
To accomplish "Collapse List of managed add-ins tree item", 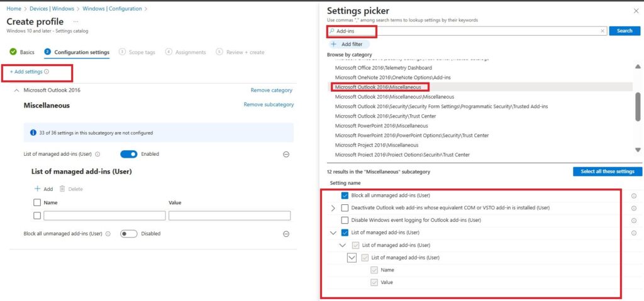I will pyautogui.click(x=333, y=233).
